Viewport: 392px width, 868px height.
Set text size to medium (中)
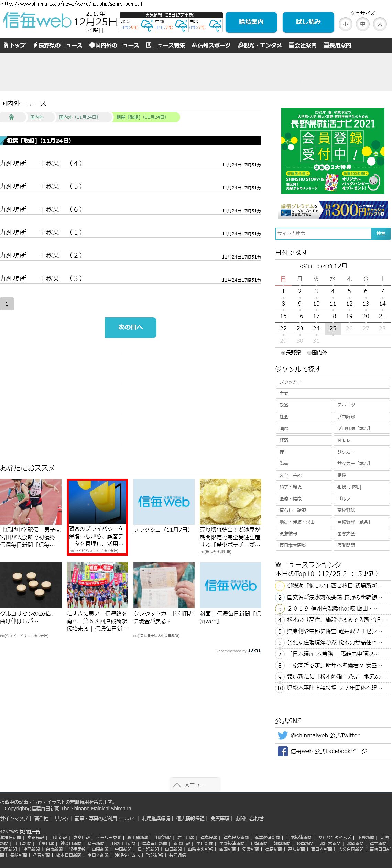point(362,24)
